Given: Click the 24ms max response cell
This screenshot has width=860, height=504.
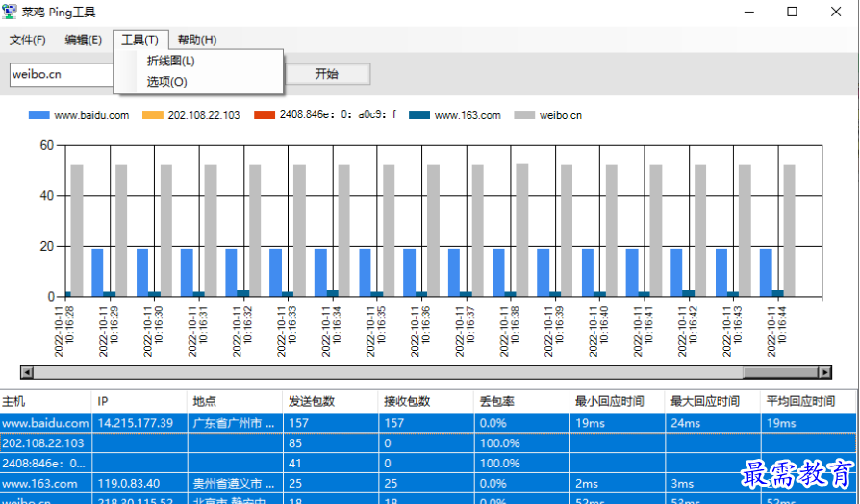Looking at the screenshot, I should pos(713,423).
